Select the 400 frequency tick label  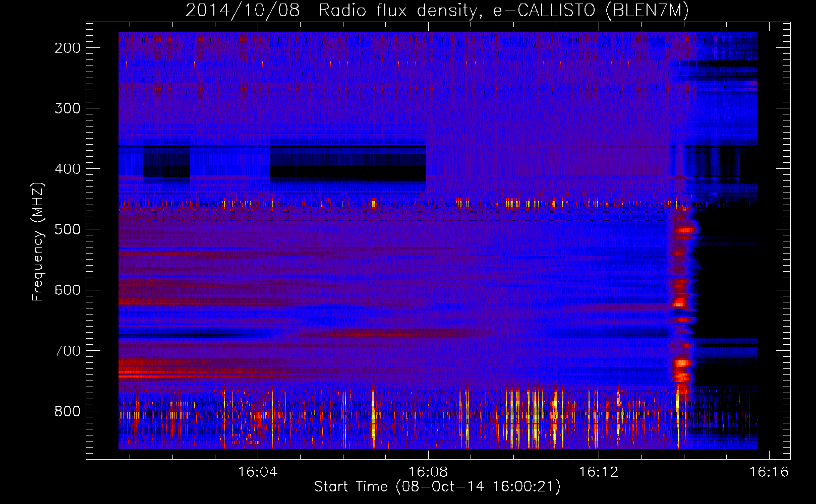point(68,169)
